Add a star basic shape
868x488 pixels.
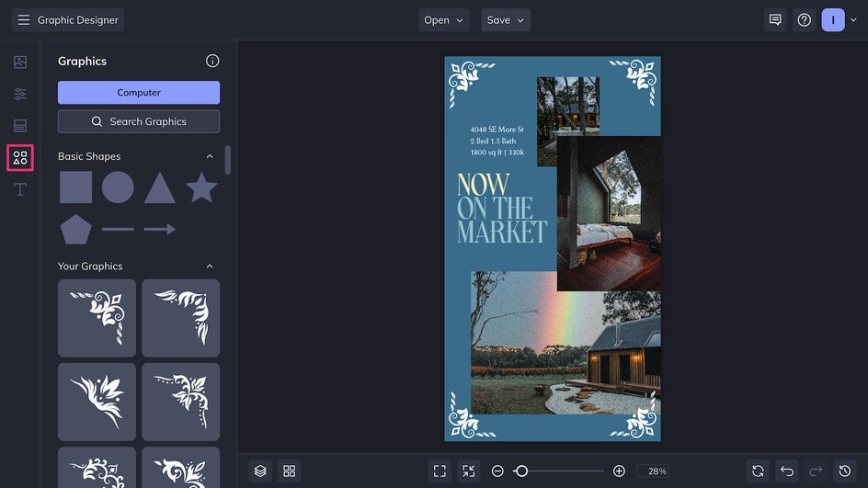click(x=201, y=187)
